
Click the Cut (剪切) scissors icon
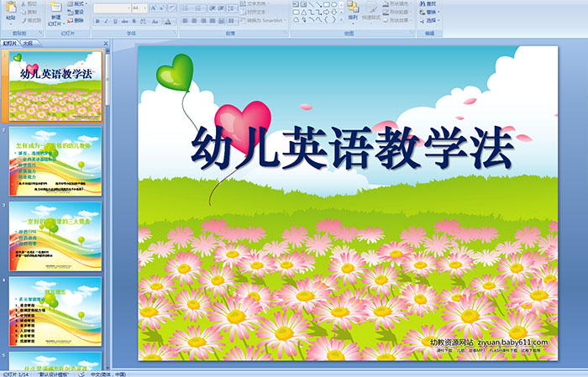tap(24, 3)
